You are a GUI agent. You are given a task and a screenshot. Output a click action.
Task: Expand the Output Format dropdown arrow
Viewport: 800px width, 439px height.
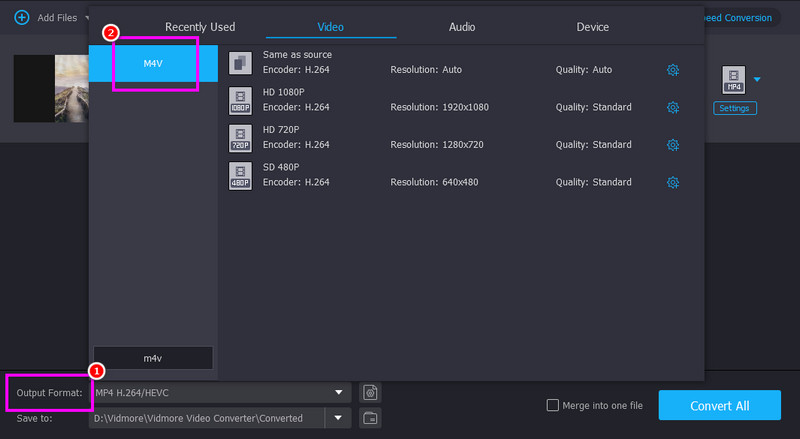[x=339, y=393]
